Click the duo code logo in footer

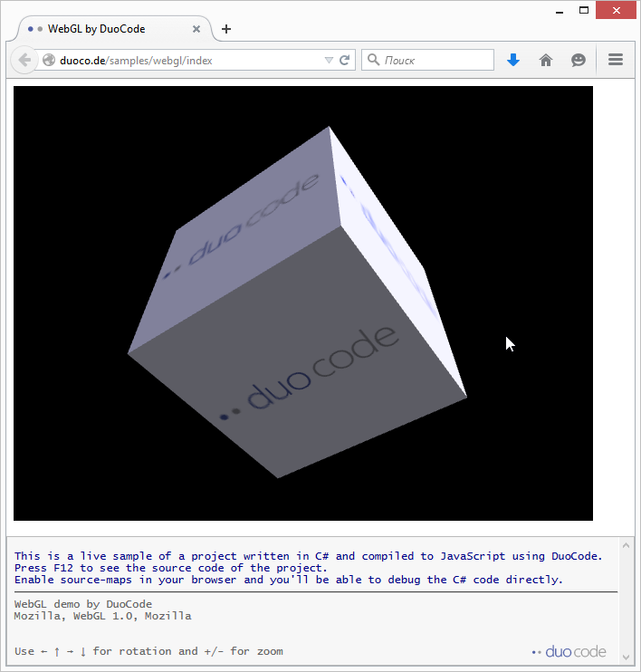click(569, 652)
